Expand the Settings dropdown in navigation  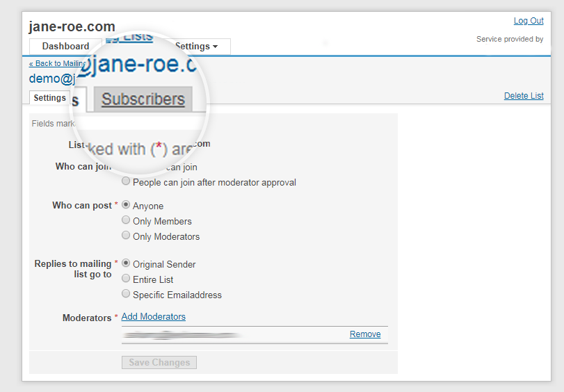197,47
